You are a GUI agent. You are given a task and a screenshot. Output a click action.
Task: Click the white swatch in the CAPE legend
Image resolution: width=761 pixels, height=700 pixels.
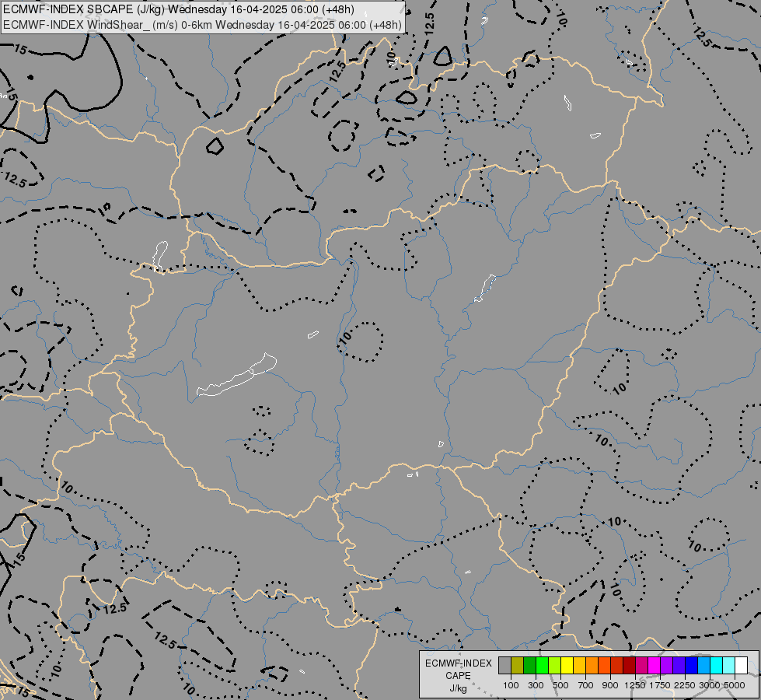pos(742,665)
